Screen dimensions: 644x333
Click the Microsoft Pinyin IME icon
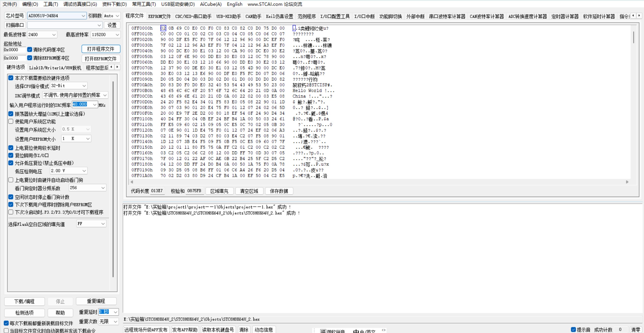[x=323, y=331]
